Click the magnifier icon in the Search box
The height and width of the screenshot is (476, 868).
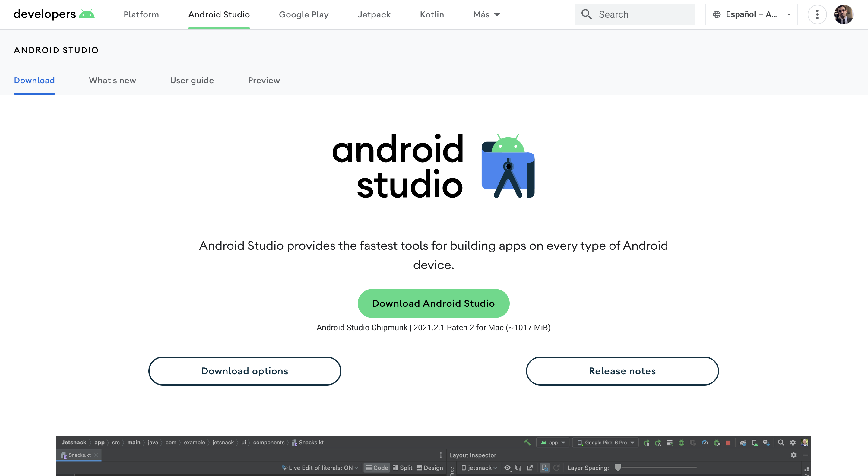tap(586, 14)
